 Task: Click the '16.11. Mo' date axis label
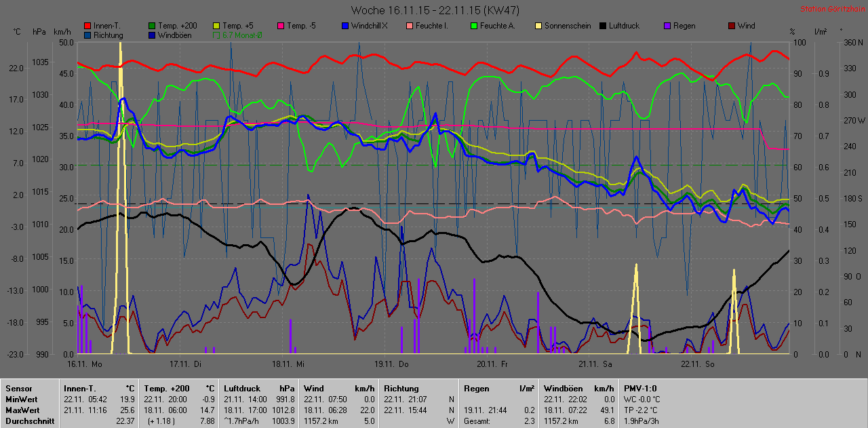[85, 364]
